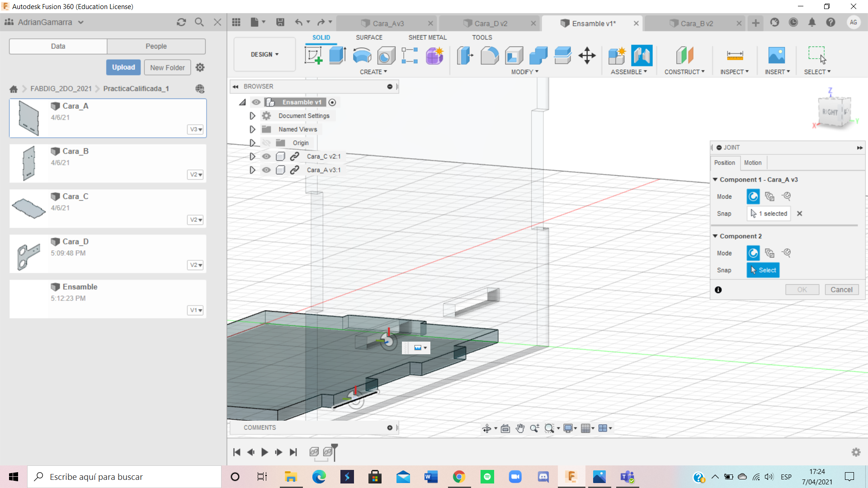Clear the Component 1 snap selection
The width and height of the screenshot is (868, 488).
799,214
